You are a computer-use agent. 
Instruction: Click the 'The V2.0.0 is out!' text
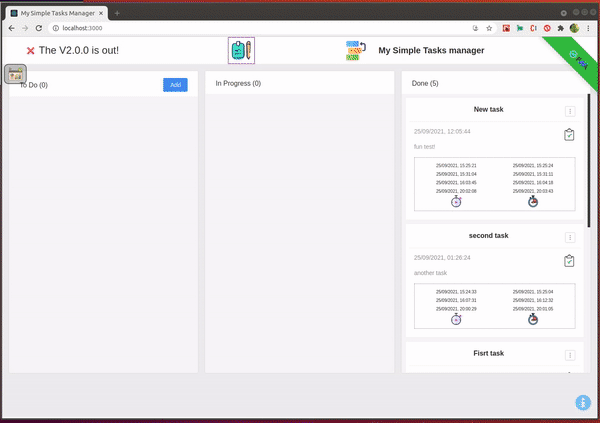coord(79,51)
